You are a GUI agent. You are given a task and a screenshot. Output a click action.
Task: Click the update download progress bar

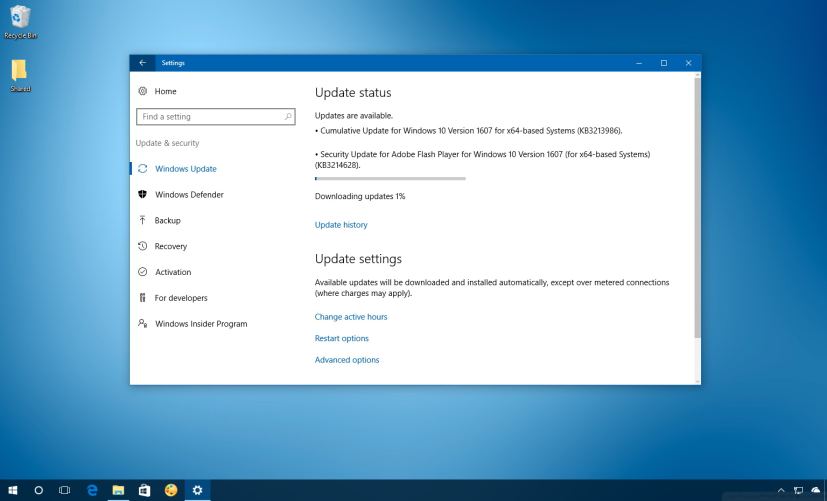click(x=390, y=179)
